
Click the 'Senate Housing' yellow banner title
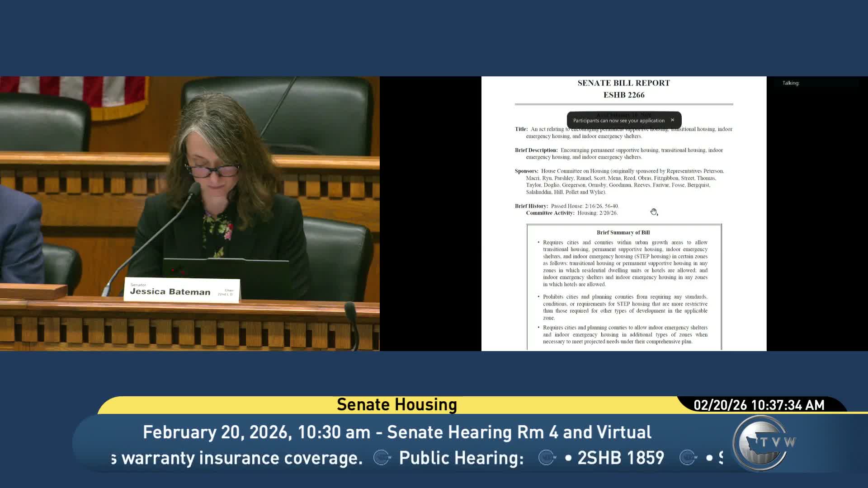396,405
